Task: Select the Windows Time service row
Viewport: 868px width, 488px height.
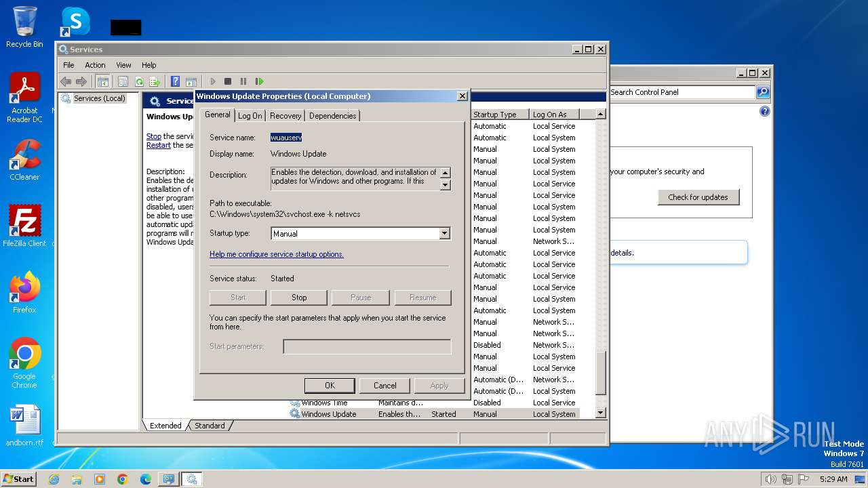Action: click(x=434, y=403)
